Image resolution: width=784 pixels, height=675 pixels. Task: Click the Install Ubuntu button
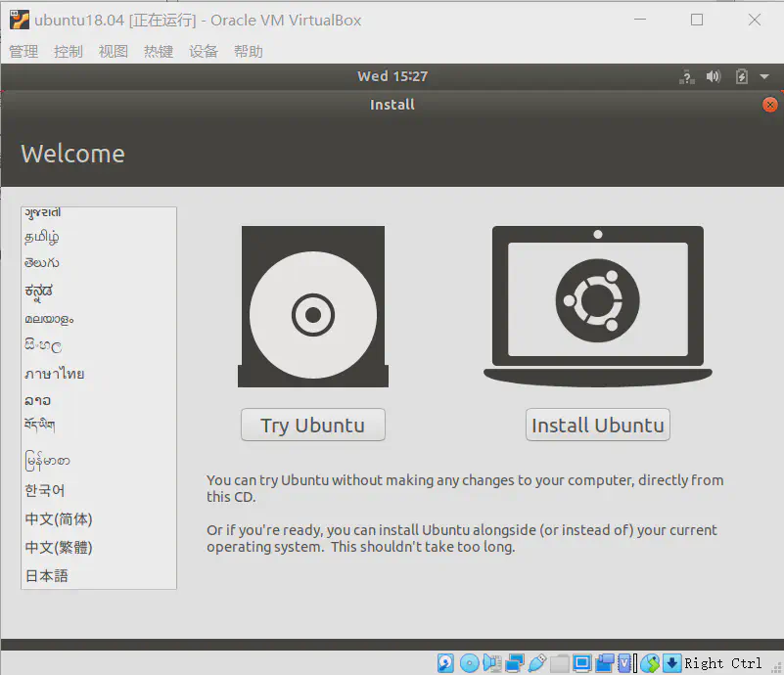click(x=597, y=425)
